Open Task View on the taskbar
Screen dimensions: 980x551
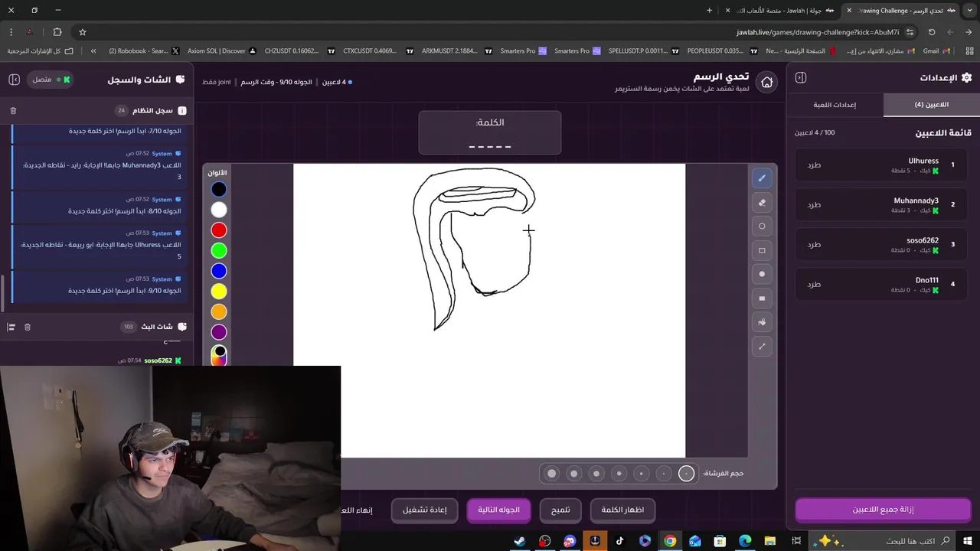[x=796, y=541]
